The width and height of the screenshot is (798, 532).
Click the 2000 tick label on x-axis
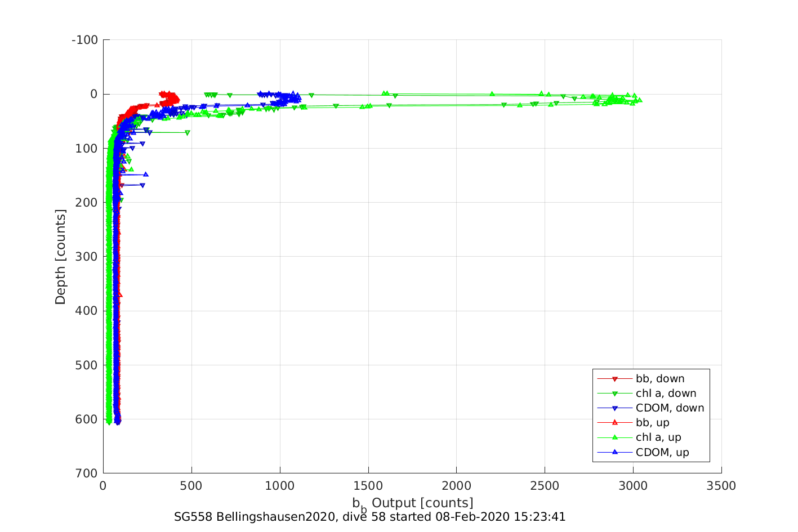[x=456, y=486]
